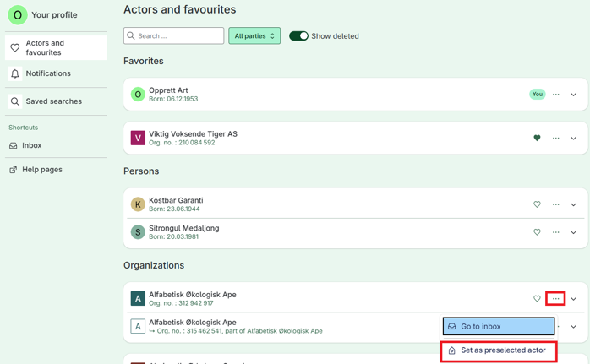Viewport: 590px width, 364px height.
Task: Click the magnifier icon in the search box
Action: (130, 35)
